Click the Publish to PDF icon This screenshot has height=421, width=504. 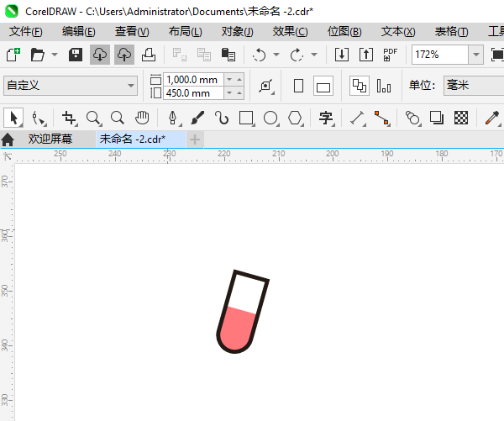tap(391, 55)
